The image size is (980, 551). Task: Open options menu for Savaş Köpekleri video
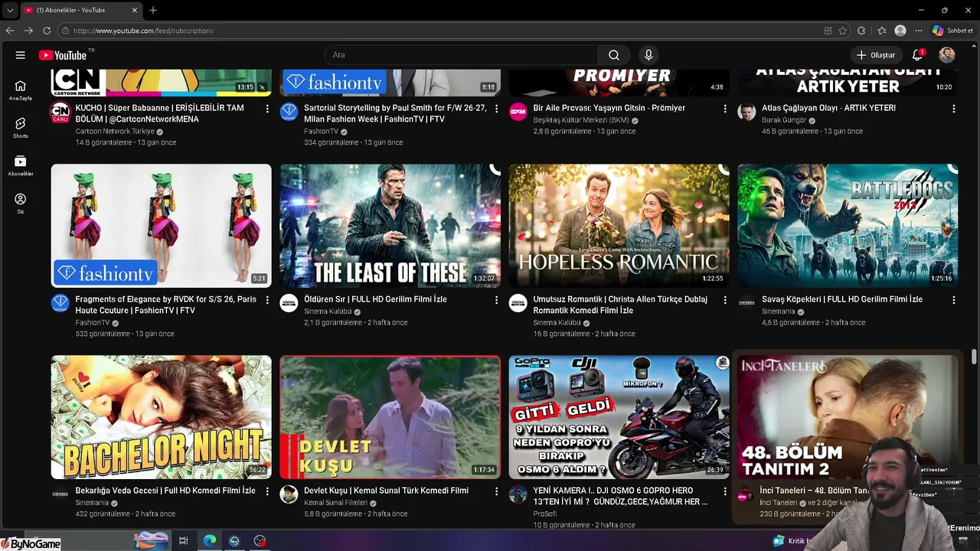coord(954,300)
